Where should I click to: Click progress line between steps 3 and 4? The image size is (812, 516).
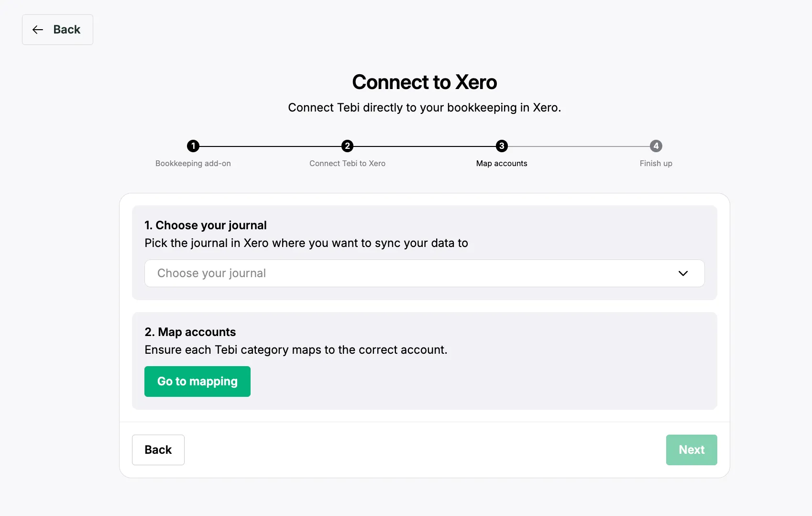[579, 146]
